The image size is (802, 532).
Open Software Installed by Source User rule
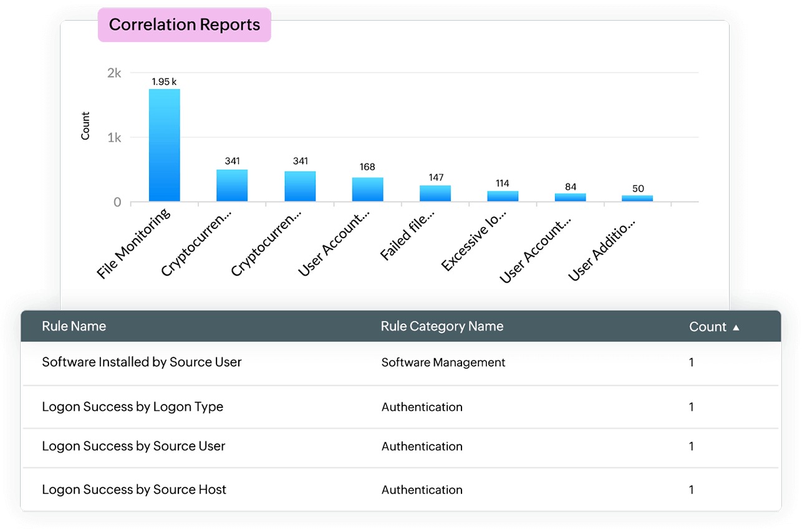pyautogui.click(x=142, y=362)
